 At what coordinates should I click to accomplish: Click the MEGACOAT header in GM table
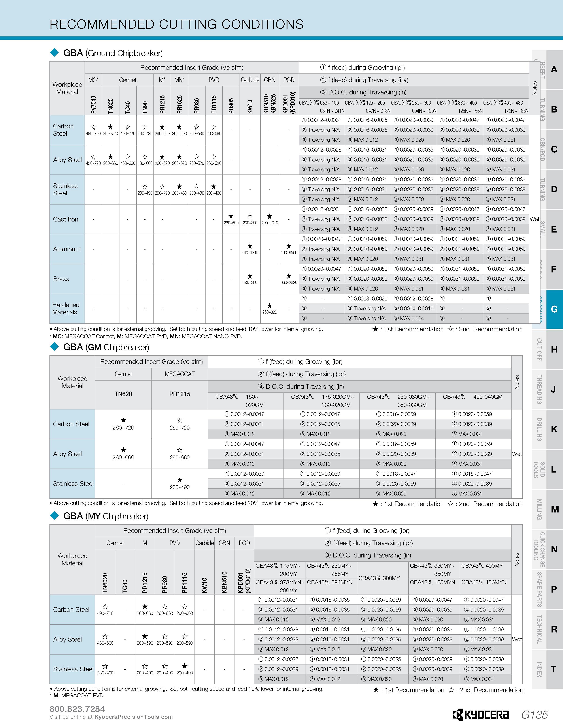[x=180, y=374]
